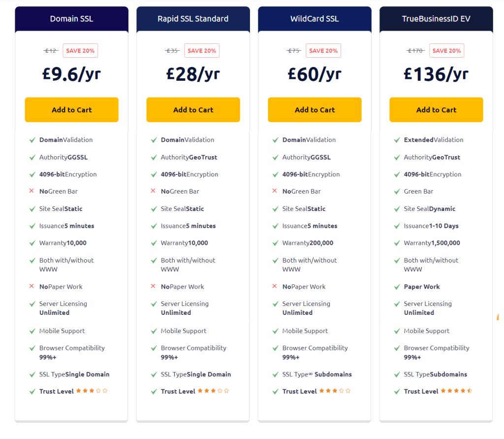This screenshot has width=504, height=439.
Task: Select the Rapid SSL Standard plan header
Action: tap(193, 19)
